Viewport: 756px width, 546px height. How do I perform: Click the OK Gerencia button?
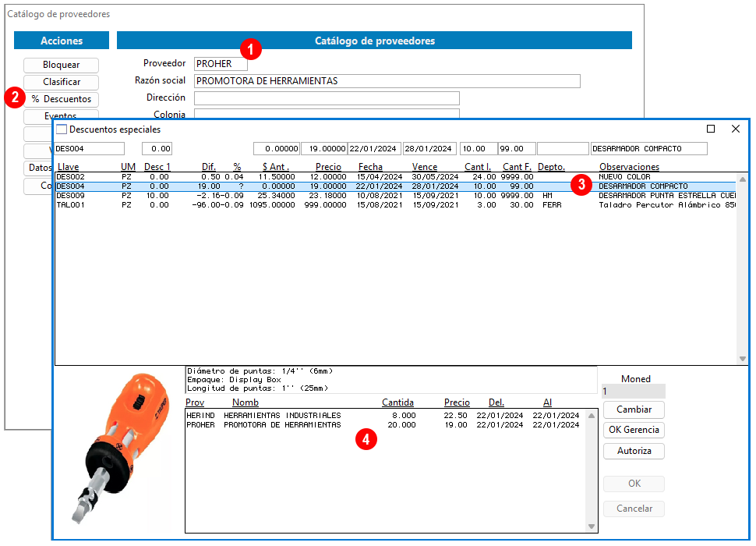(x=634, y=430)
